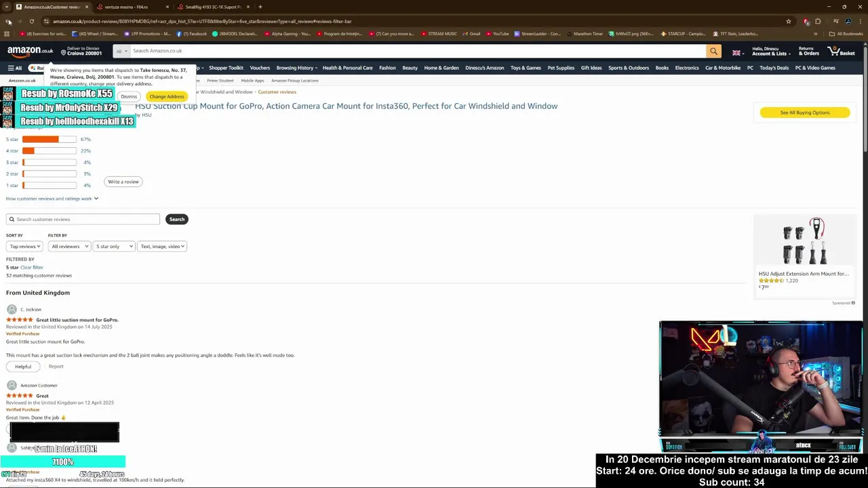Open the Text, image, video filter dropdown
The height and width of the screenshot is (488, 868).
click(162, 246)
